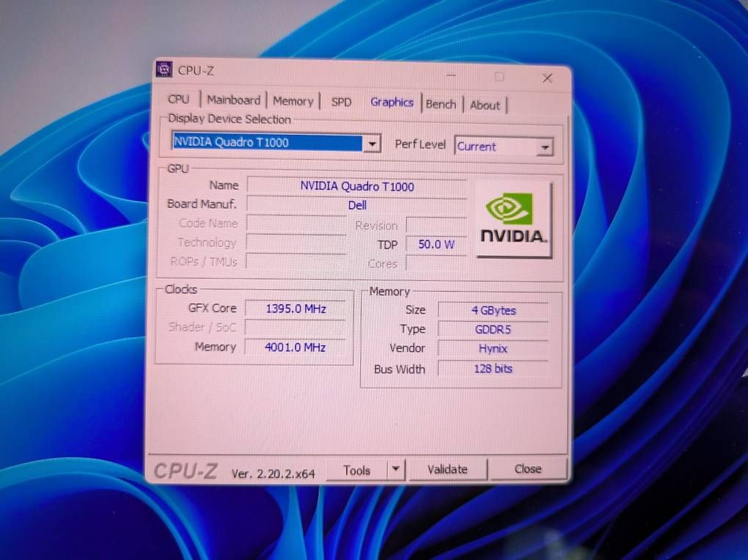Image resolution: width=748 pixels, height=560 pixels.
Task: Click the Clocks group label
Action: tap(181, 289)
